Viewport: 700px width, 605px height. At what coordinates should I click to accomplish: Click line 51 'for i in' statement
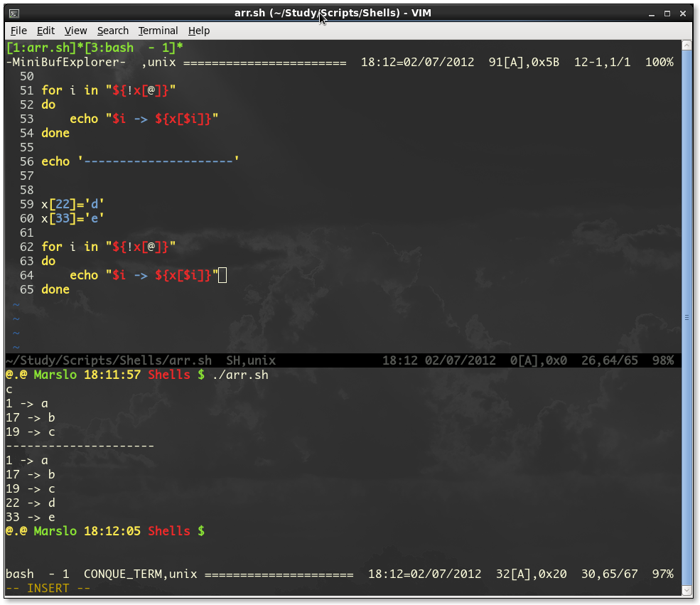tap(109, 90)
